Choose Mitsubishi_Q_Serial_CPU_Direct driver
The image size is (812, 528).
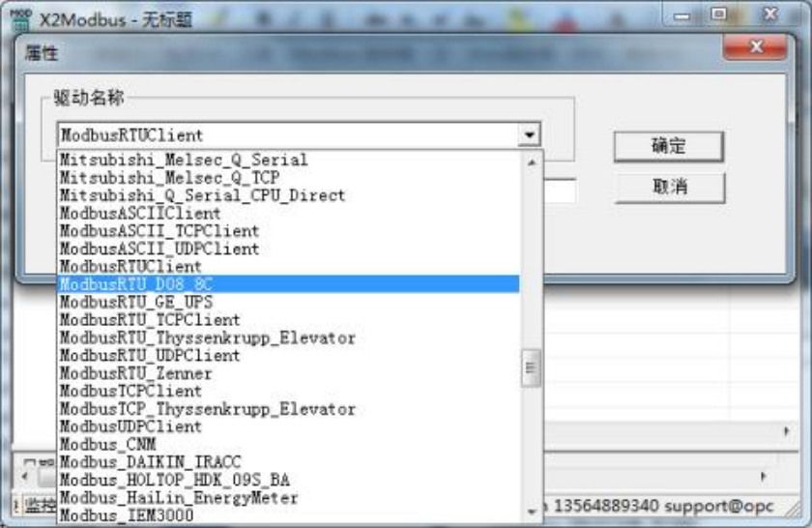click(288, 195)
